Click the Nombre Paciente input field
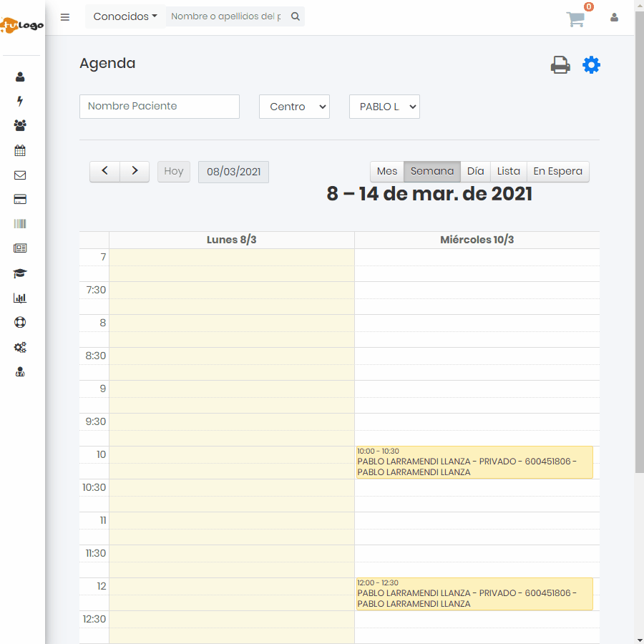The height and width of the screenshot is (644, 644). click(x=160, y=107)
